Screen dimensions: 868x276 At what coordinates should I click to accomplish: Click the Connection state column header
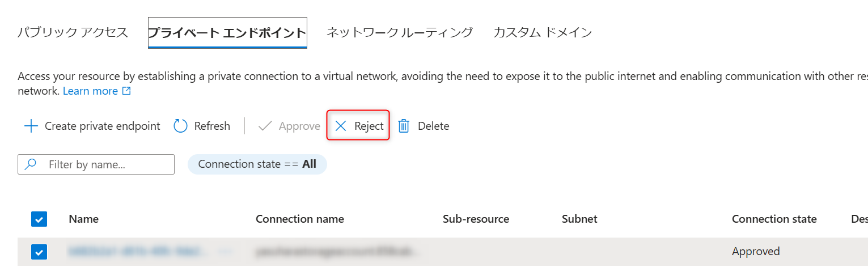click(x=774, y=219)
